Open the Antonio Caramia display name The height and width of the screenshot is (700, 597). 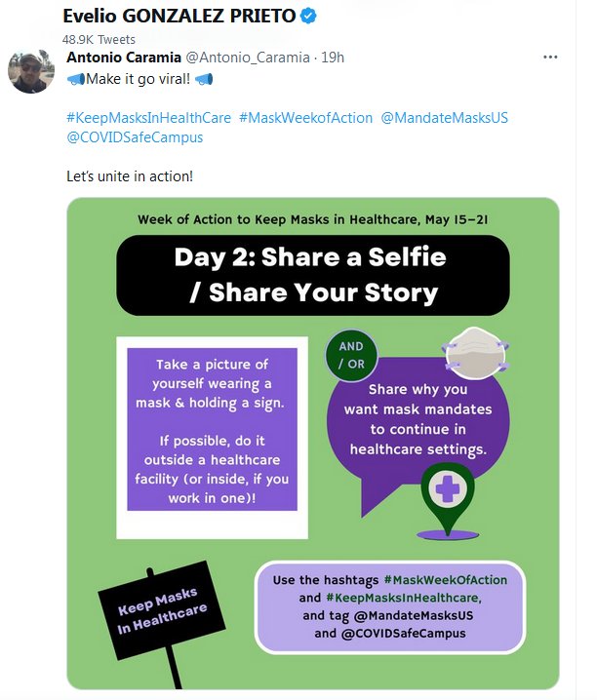[124, 58]
